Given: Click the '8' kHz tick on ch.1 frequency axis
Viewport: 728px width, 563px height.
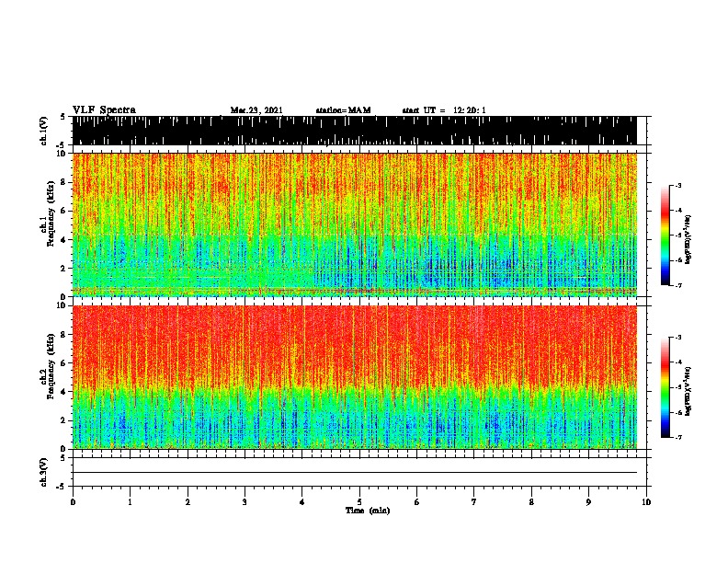Looking at the screenshot, I should pyautogui.click(x=63, y=182).
